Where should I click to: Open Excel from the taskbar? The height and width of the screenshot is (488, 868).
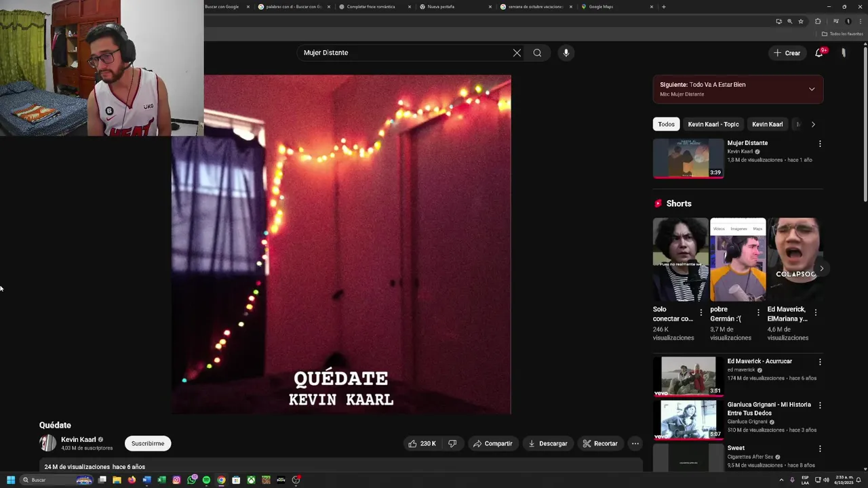(x=161, y=480)
